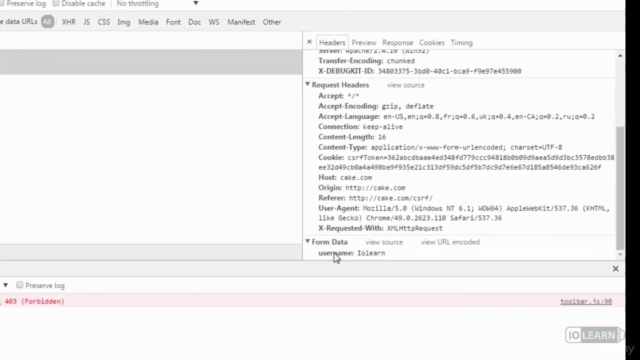Click the Connection keep-alive header
The width and height of the screenshot is (640, 360).
[x=360, y=127]
